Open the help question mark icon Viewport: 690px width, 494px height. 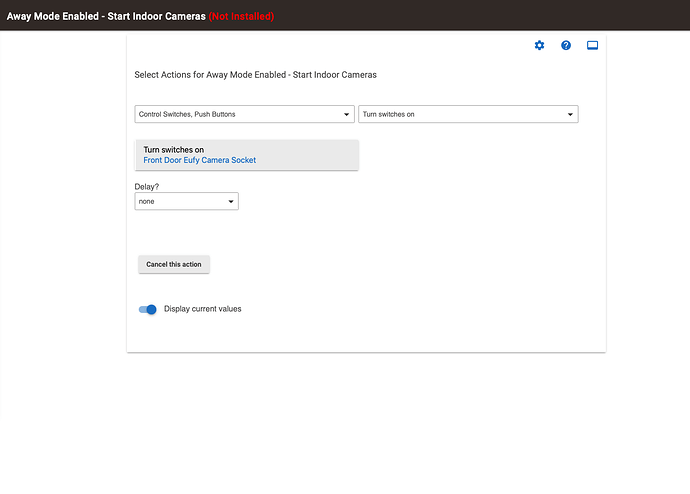(566, 45)
